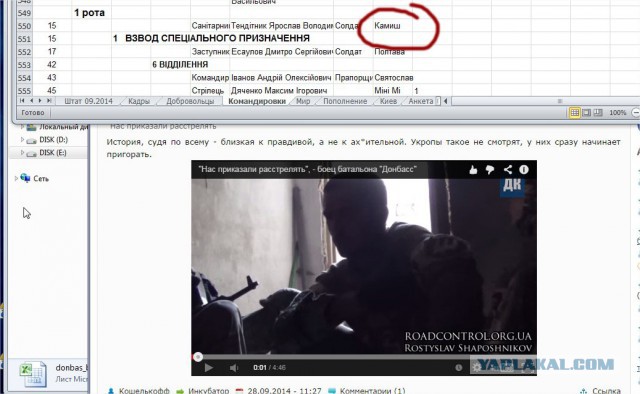Select Normal view in Excel status bar
Image resolution: width=640 pixels, height=394 pixels.
click(x=575, y=113)
